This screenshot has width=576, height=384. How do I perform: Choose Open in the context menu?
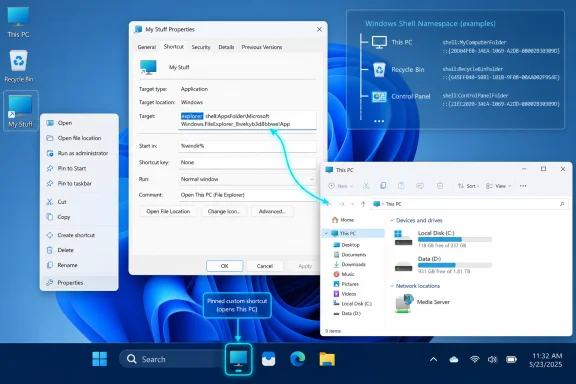pyautogui.click(x=79, y=123)
